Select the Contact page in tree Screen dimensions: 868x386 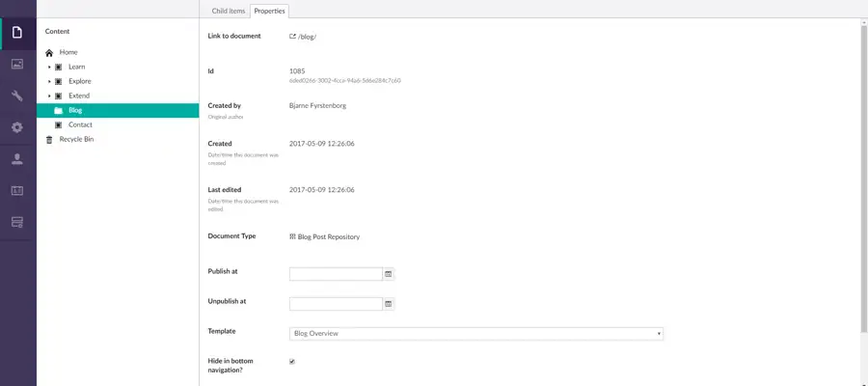(80, 124)
